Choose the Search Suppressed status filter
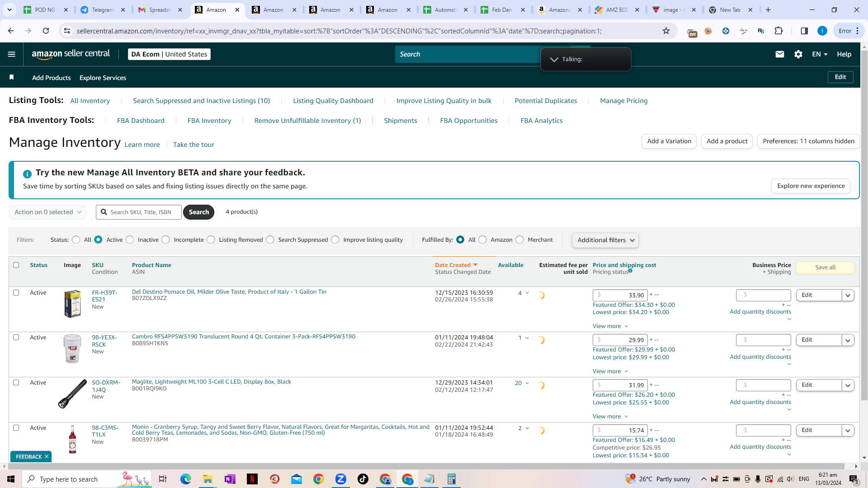This screenshot has width=868, height=488. [270, 240]
